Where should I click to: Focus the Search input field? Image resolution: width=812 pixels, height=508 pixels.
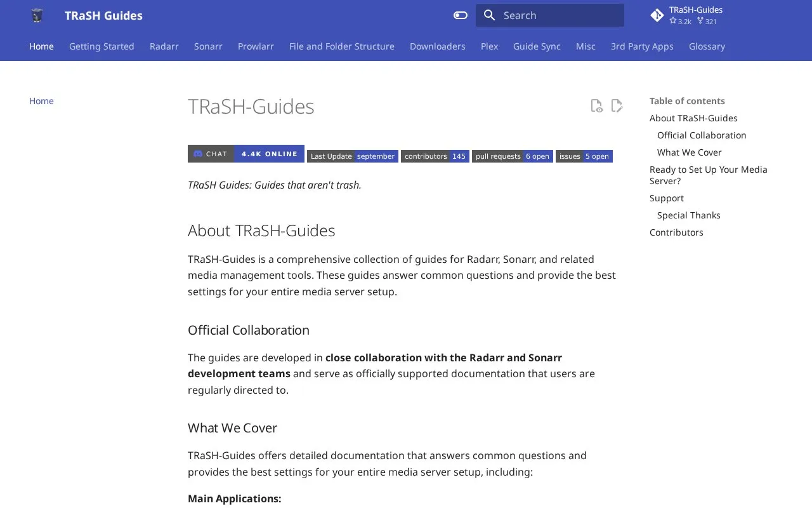550,15
